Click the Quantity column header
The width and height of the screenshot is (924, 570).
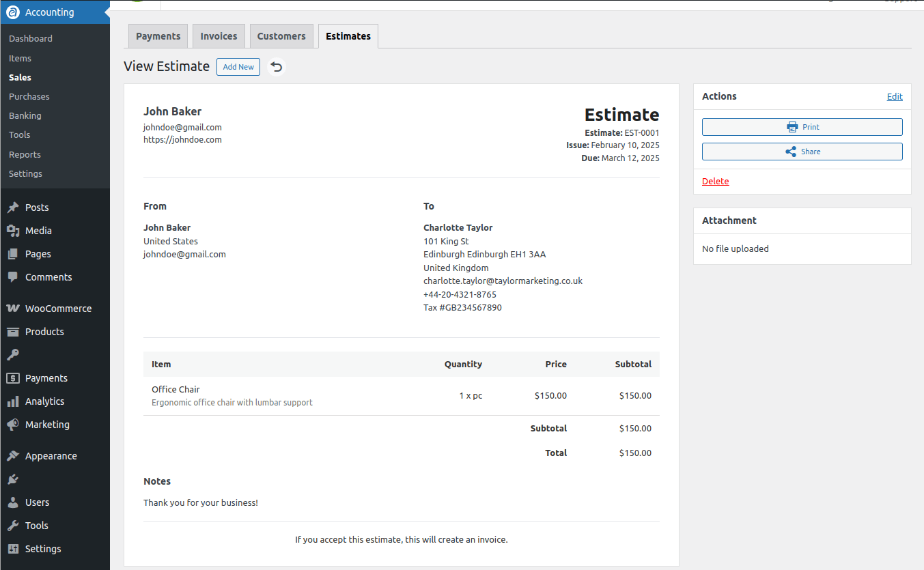pos(463,365)
